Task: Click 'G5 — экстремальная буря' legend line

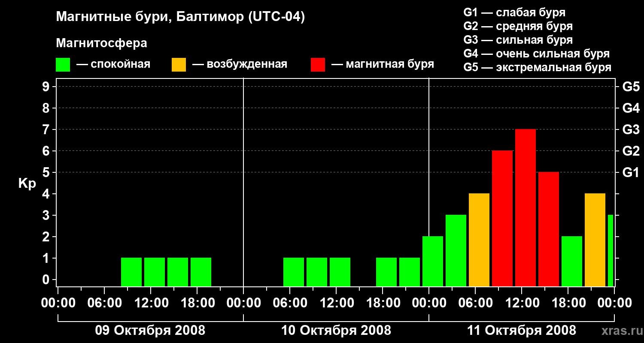Action: click(x=537, y=67)
